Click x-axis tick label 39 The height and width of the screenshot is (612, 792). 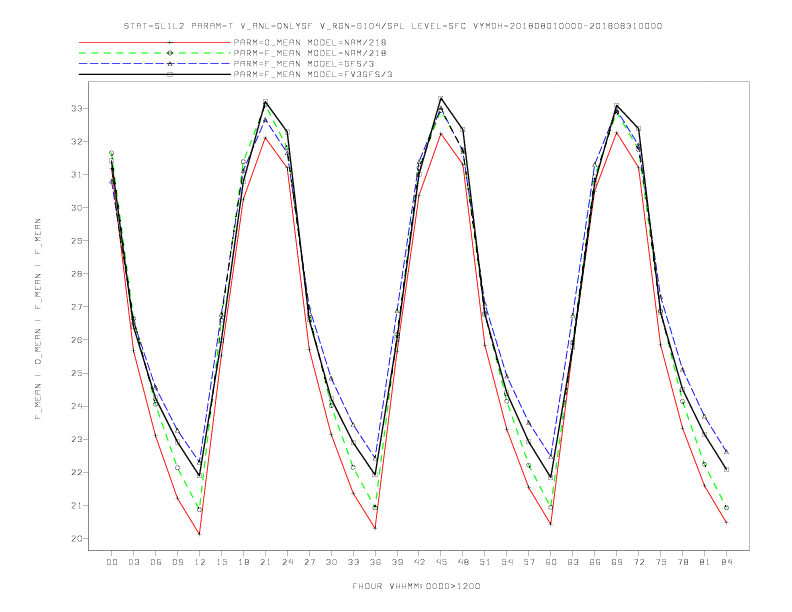398,562
